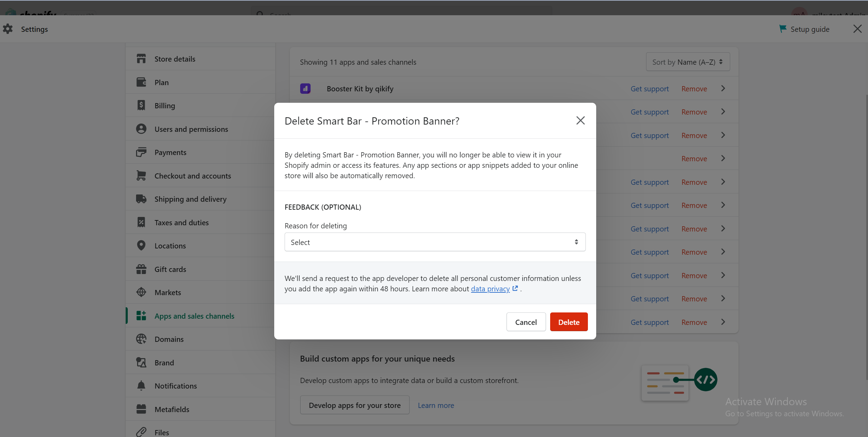Expand the chevron on the row without Get support
This screenshot has width=868, height=437.
(x=723, y=158)
